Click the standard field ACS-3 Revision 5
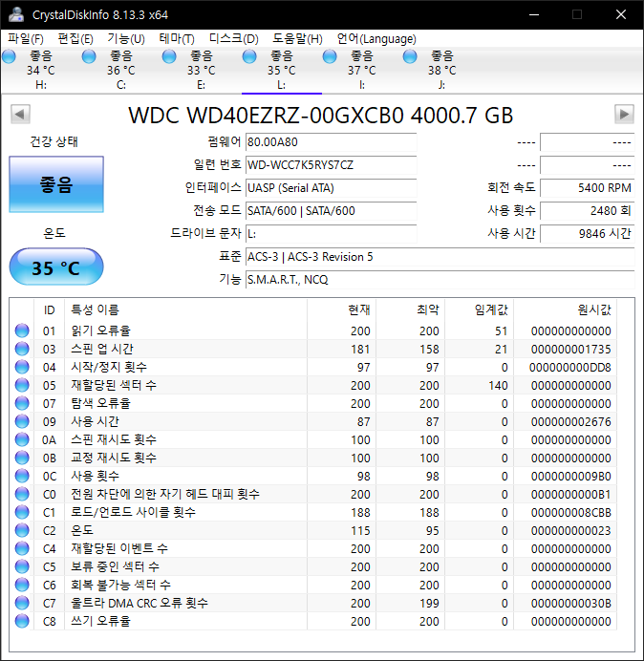Image resolution: width=644 pixels, height=661 pixels. click(440, 257)
